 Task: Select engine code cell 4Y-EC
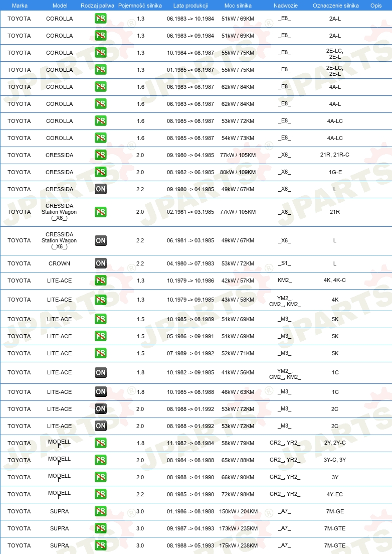(334, 494)
